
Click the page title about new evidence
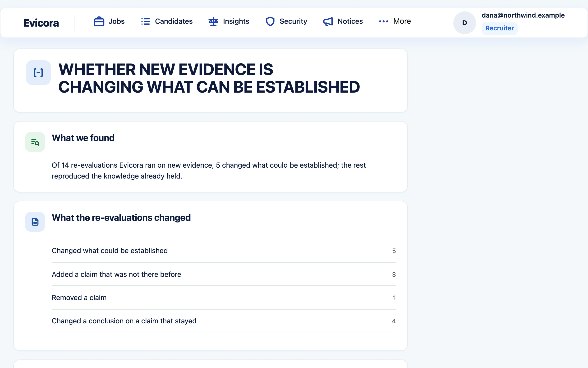tap(209, 78)
